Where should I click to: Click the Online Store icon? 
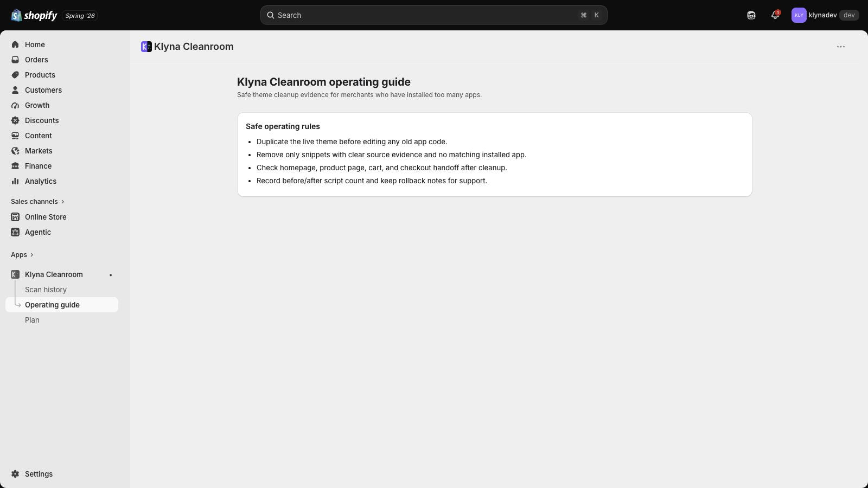(15, 217)
